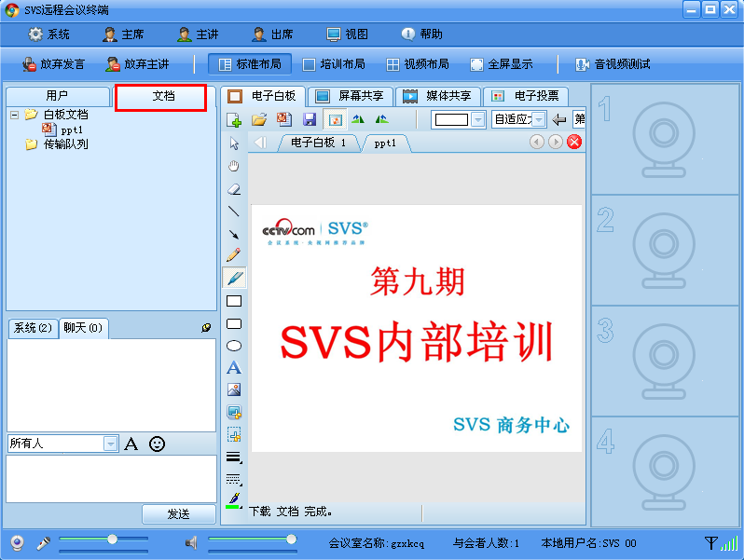Select the 传输队列 folder
744x560 pixels.
tap(57, 144)
